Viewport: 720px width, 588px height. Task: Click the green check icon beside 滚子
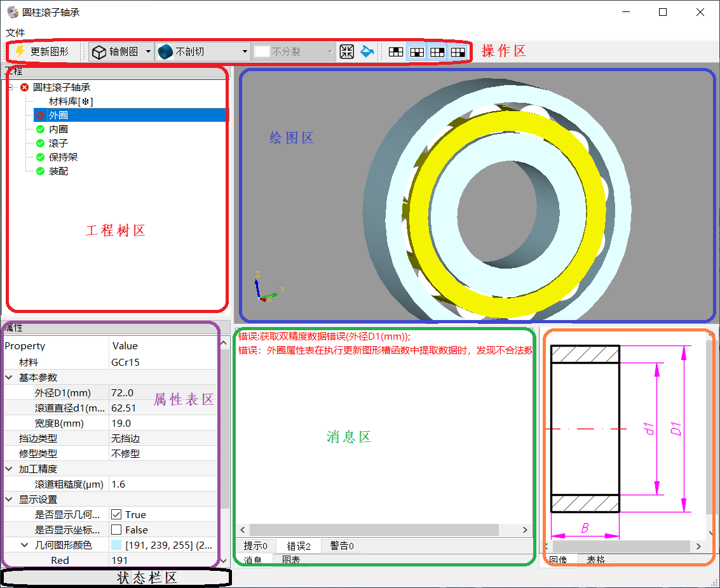click(41, 144)
